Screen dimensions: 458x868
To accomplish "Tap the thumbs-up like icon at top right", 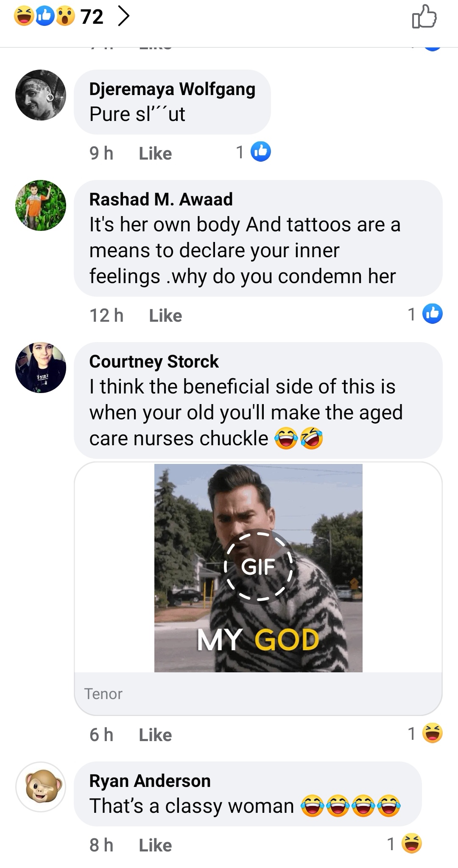I will click(x=424, y=17).
